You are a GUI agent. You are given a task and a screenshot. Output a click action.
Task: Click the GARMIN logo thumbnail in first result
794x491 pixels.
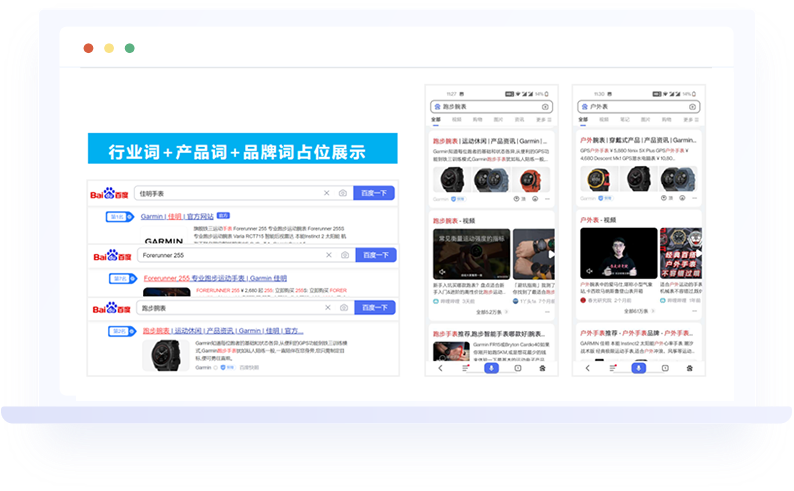coord(164,240)
